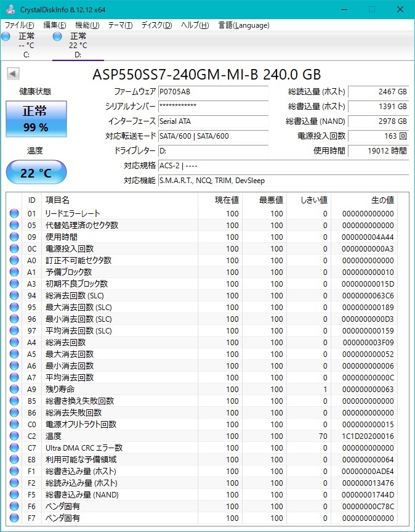
Task: Click status icon of 0C 電源投入回数 row
Action: 14,248
